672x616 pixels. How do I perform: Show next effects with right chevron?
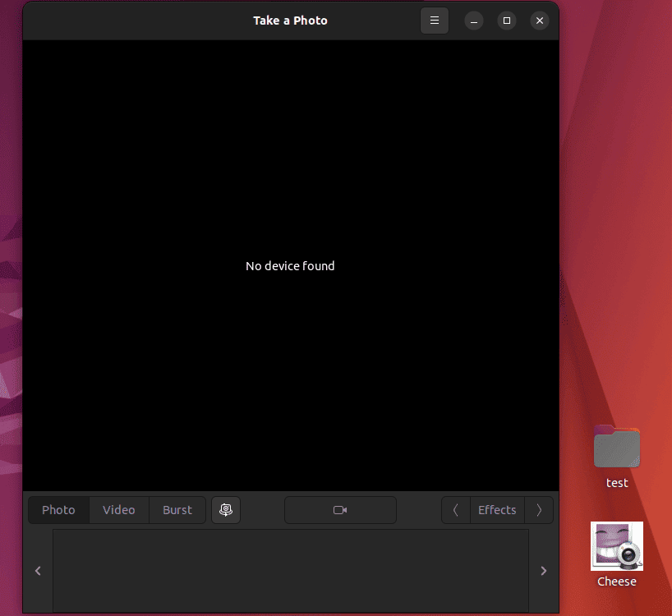tap(539, 509)
